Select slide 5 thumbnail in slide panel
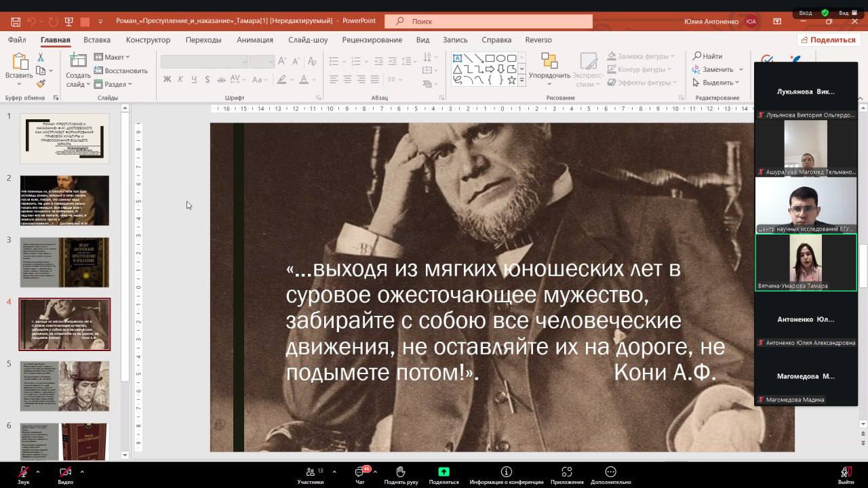This screenshot has height=488, width=868. (x=64, y=386)
